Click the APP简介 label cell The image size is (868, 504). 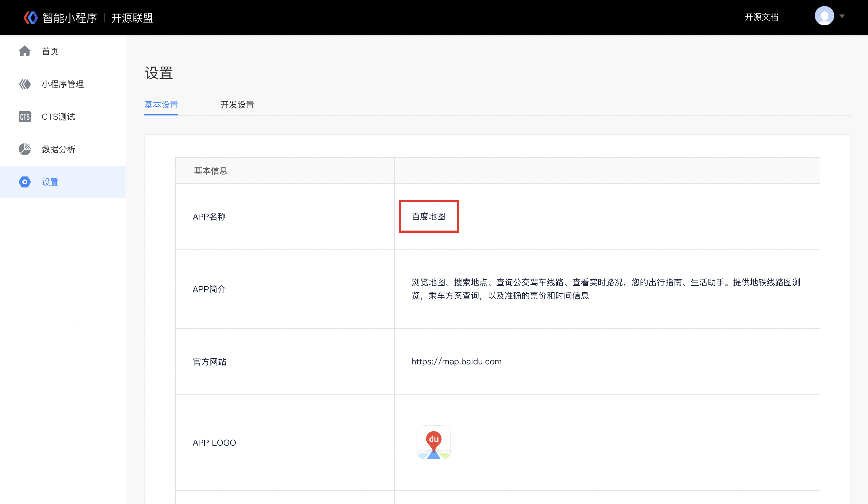click(x=285, y=289)
